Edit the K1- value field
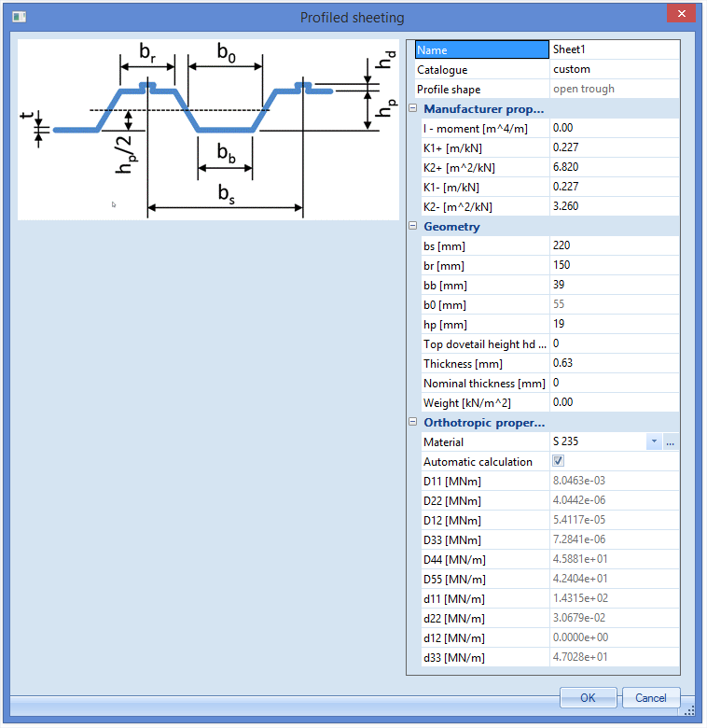Image resolution: width=707 pixels, height=728 pixels. tap(615, 187)
